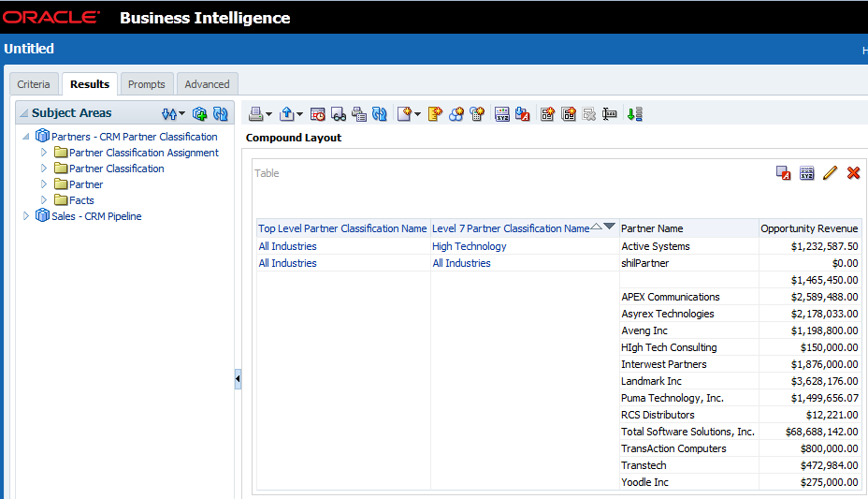868x499 pixels.
Task: Click the New Group icon
Action: (x=435, y=114)
